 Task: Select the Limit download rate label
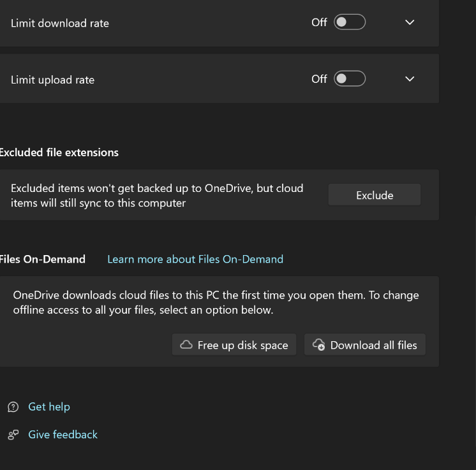point(60,23)
